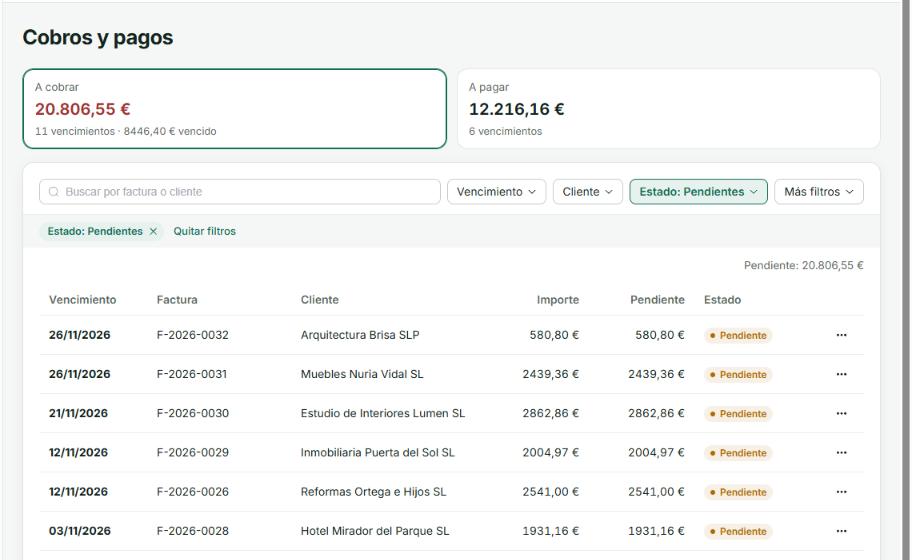The width and height of the screenshot is (912, 560).
Task: Select invoice number F-2026-0032
Action: (x=193, y=335)
